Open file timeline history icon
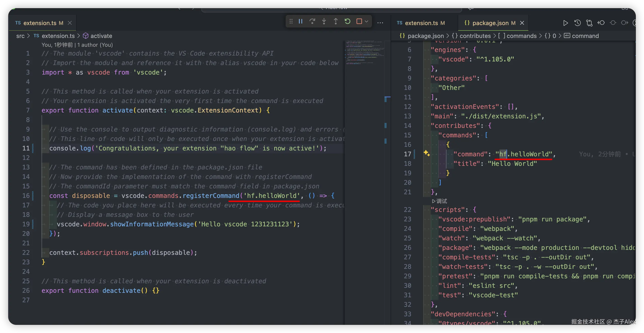The width and height of the screenshot is (644, 333). (x=578, y=23)
